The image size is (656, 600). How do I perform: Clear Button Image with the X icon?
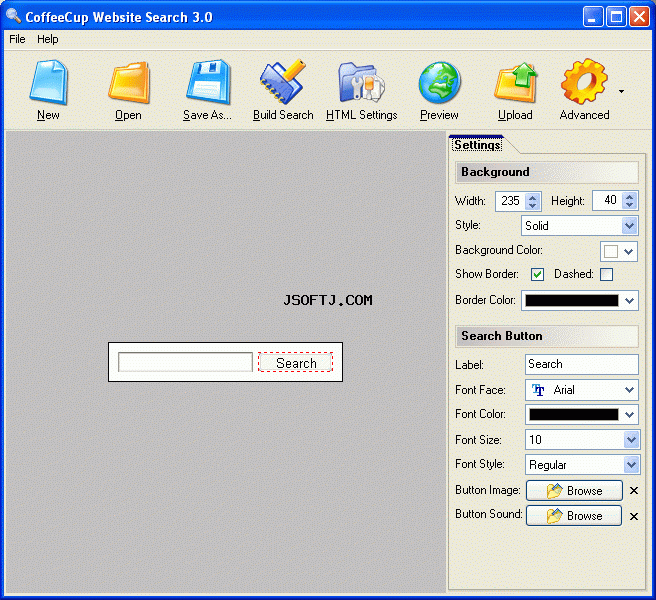(x=634, y=491)
